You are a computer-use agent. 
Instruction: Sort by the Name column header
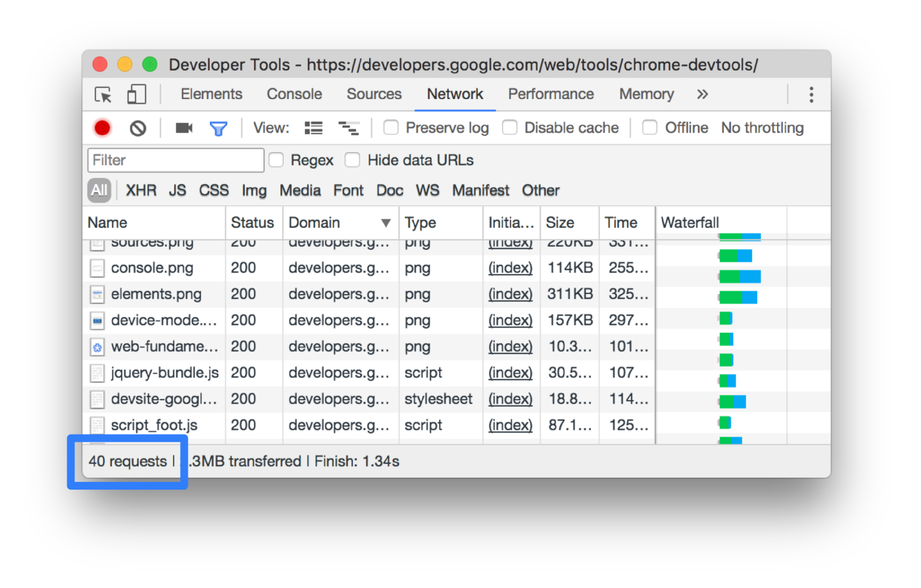coord(154,223)
